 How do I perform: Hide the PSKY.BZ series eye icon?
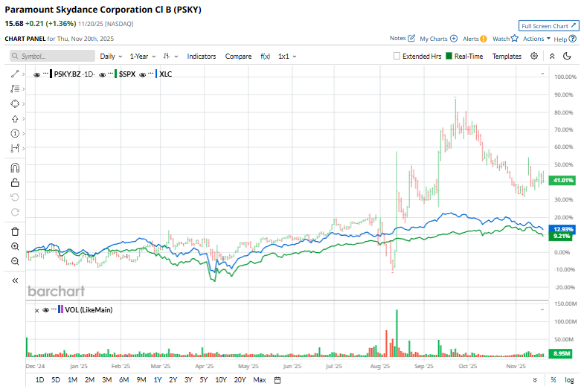tap(37, 74)
